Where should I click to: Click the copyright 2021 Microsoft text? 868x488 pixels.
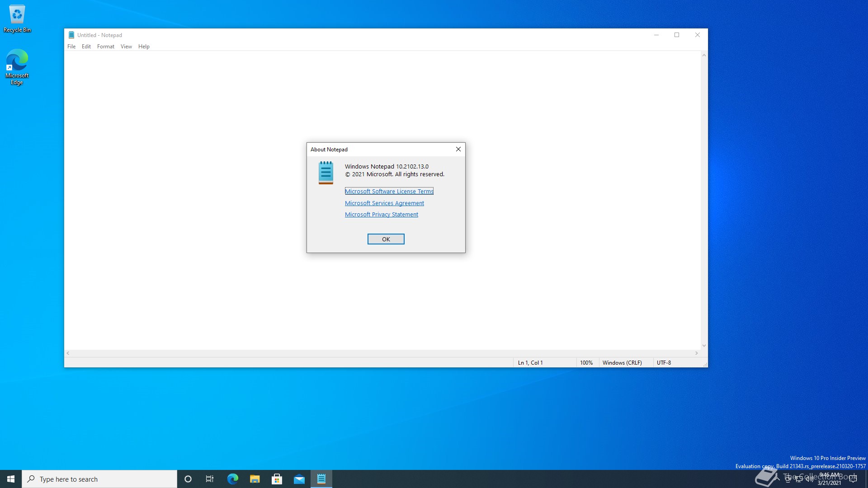coord(395,174)
